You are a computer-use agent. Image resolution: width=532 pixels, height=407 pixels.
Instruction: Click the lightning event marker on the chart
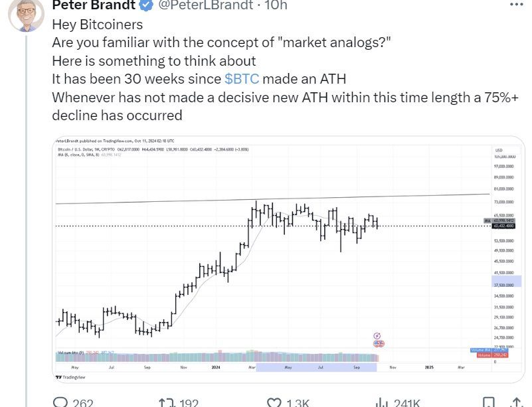(x=377, y=336)
